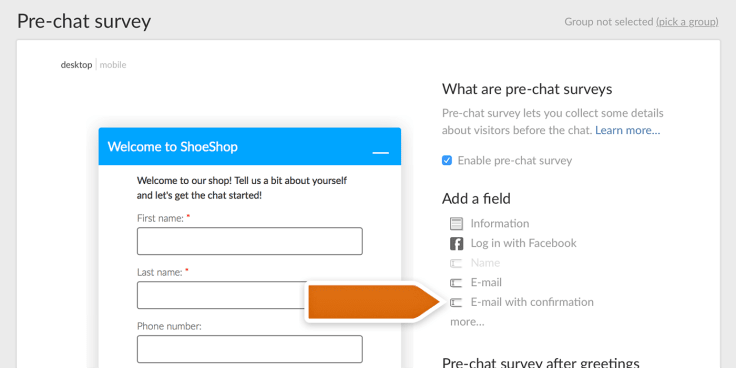Click the First name input box
736x368 pixels.
(250, 241)
